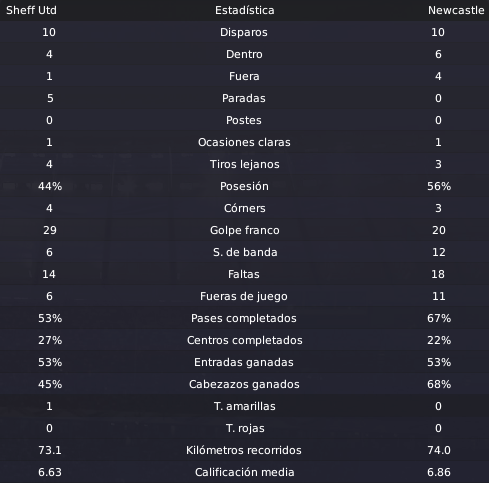The image size is (489, 483).
Task: Select the Fueras de juego row
Action: (x=244, y=296)
